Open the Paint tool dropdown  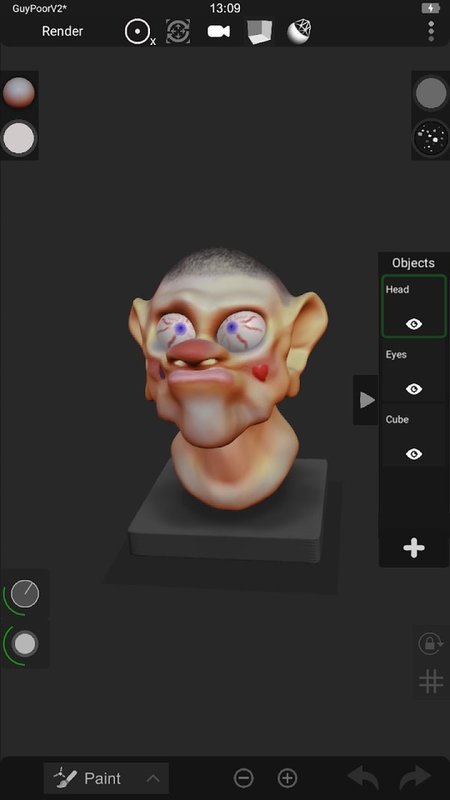pyautogui.click(x=106, y=779)
